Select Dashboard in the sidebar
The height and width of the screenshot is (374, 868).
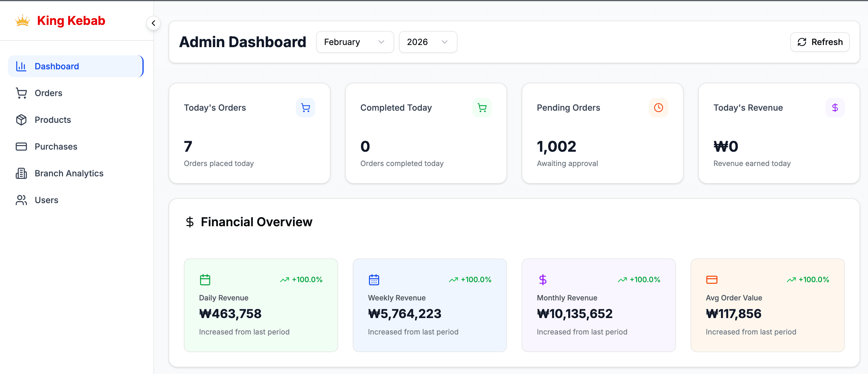coord(75,66)
